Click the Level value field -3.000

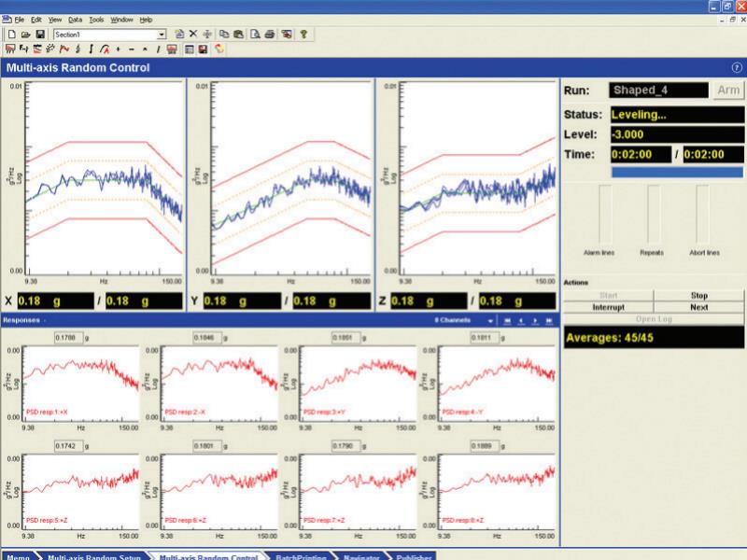point(677,134)
